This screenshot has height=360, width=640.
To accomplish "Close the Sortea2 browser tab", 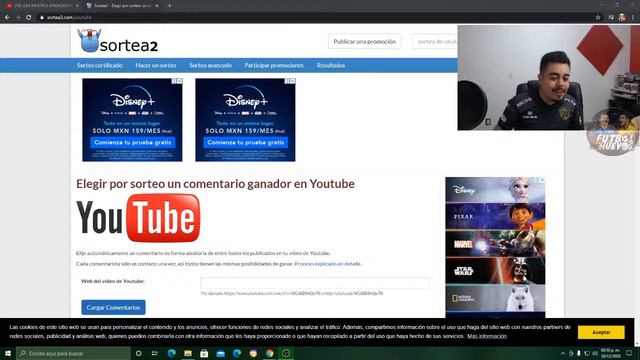I will tap(157, 6).
